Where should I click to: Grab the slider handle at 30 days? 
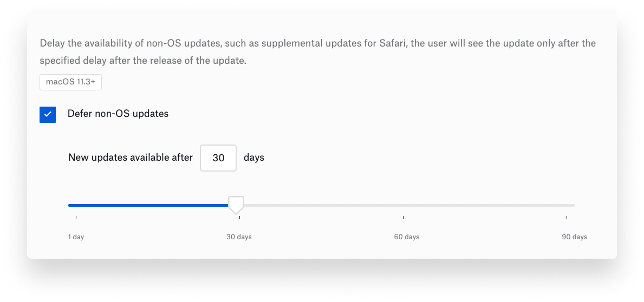click(236, 205)
